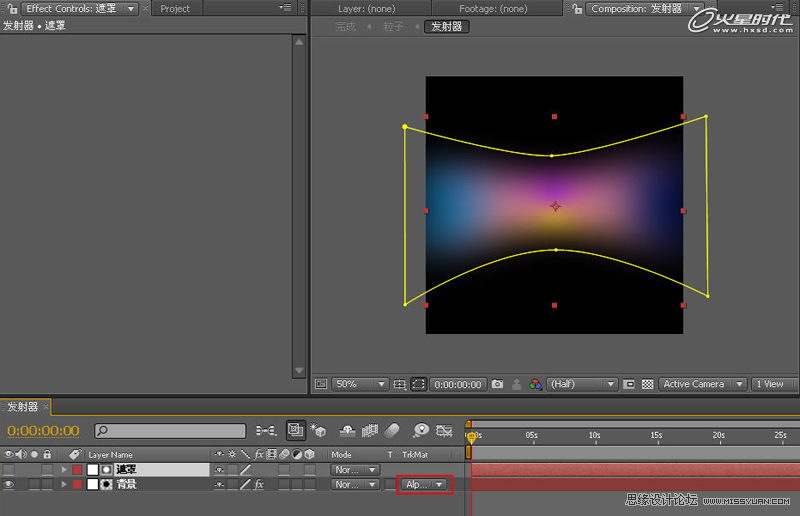The image size is (800, 516).
Task: Click 完成 in composition navigator
Action: [x=345, y=27]
